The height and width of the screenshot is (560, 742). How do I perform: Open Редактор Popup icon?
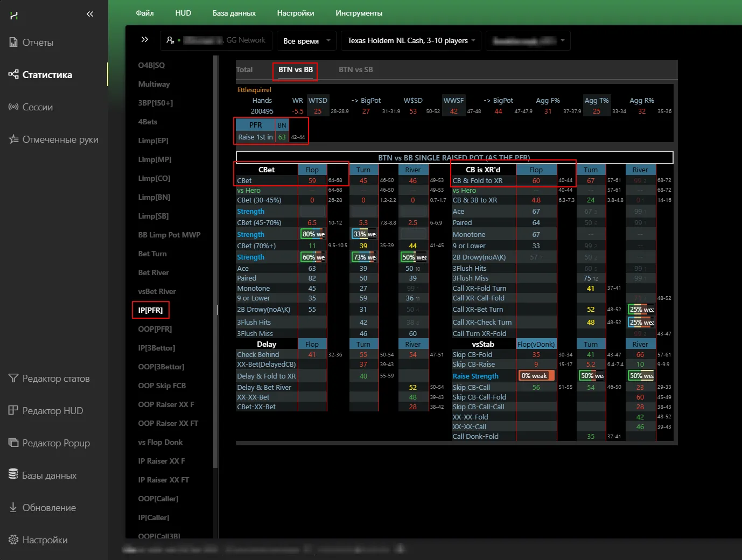(x=13, y=443)
